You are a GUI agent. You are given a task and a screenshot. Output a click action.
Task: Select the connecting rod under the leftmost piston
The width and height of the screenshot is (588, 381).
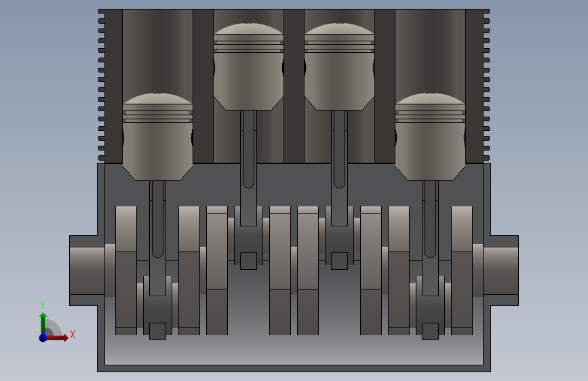[x=157, y=239]
